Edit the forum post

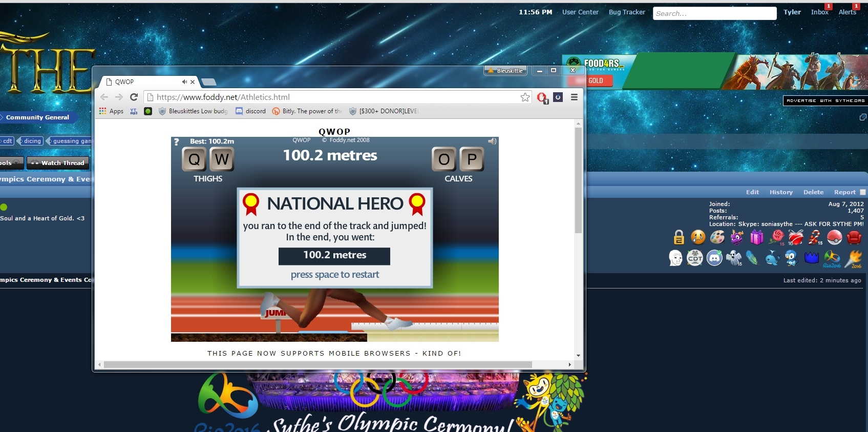[752, 192]
